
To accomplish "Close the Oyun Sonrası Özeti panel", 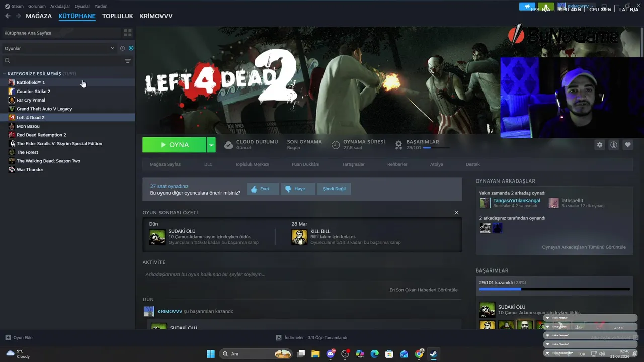I will point(456,213).
